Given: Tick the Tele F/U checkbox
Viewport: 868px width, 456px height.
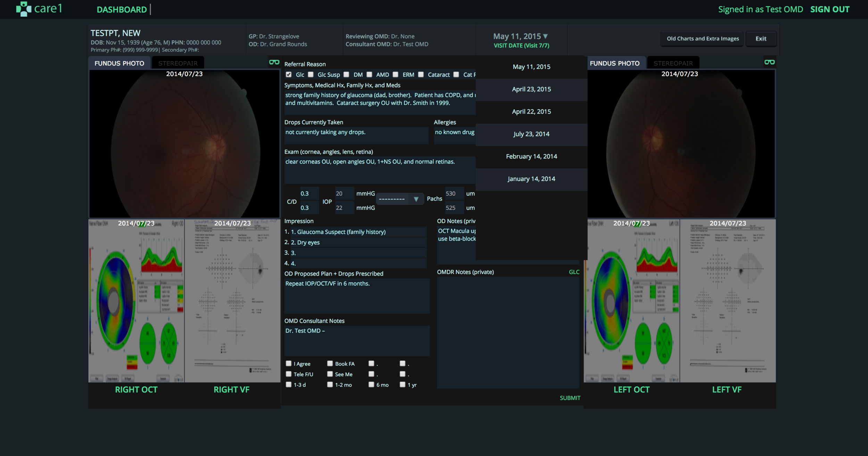Looking at the screenshot, I should point(289,374).
